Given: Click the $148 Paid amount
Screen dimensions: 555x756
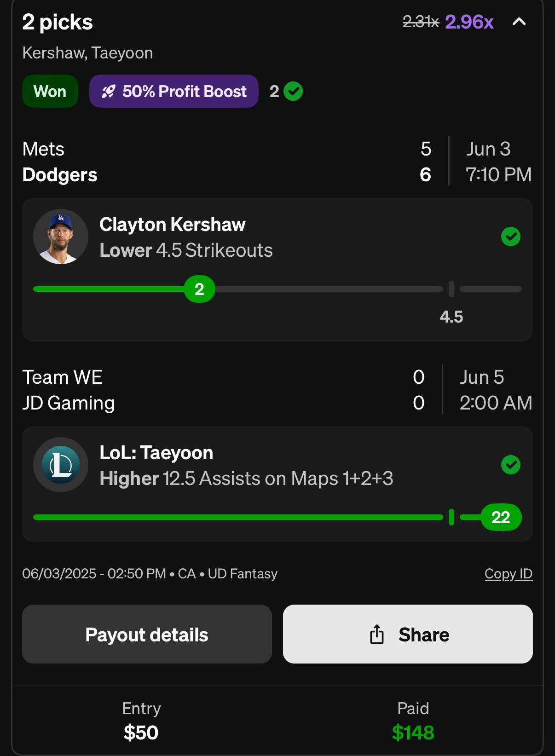Looking at the screenshot, I should click(413, 733).
